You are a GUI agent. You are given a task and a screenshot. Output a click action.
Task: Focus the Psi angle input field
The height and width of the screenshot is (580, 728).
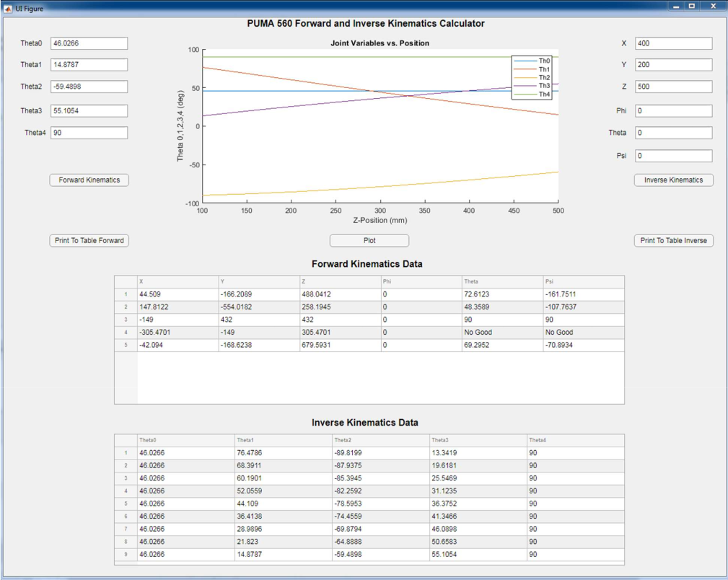coord(674,156)
